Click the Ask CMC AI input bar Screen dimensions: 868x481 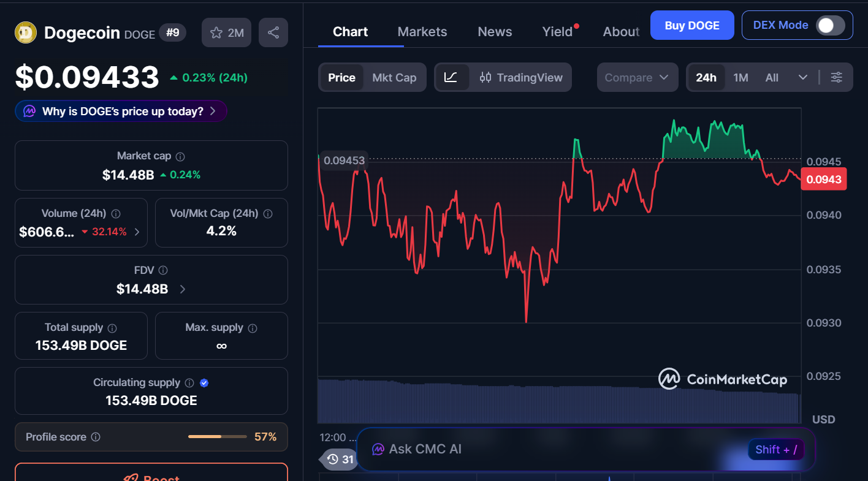tap(552, 449)
